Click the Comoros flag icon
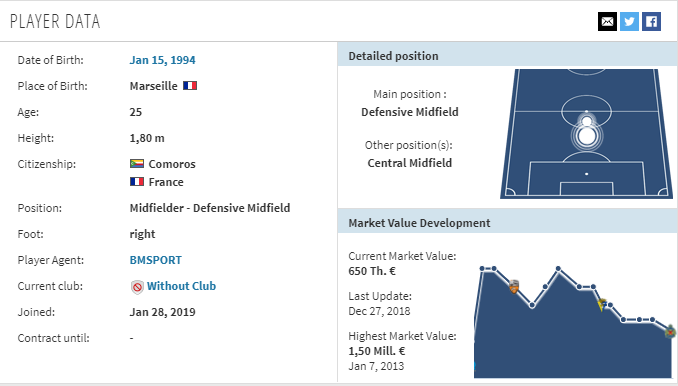Viewport: 678px width, 386px height. click(137, 163)
